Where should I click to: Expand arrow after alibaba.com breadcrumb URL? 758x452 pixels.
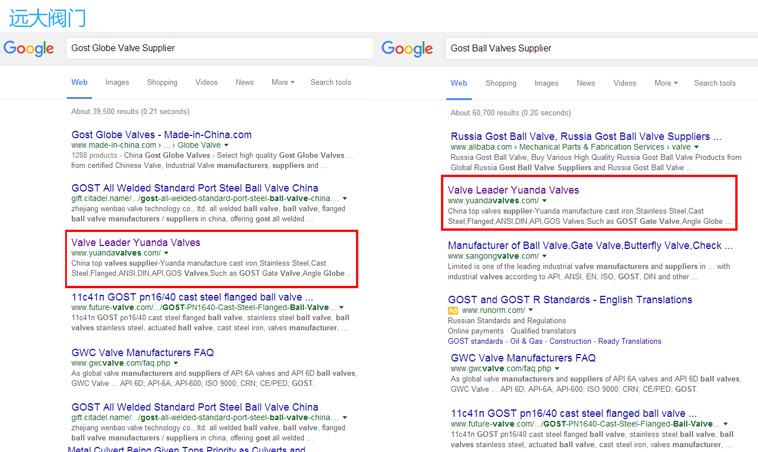pos(696,147)
